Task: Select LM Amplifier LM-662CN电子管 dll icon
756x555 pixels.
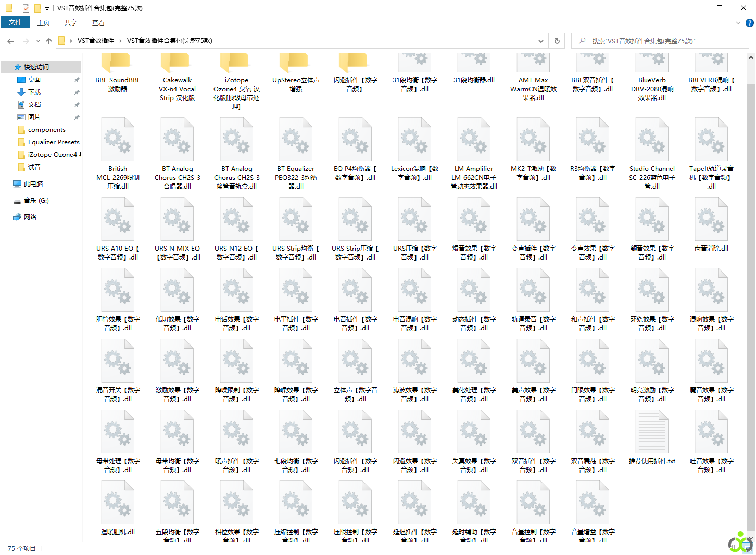Action: [x=474, y=139]
